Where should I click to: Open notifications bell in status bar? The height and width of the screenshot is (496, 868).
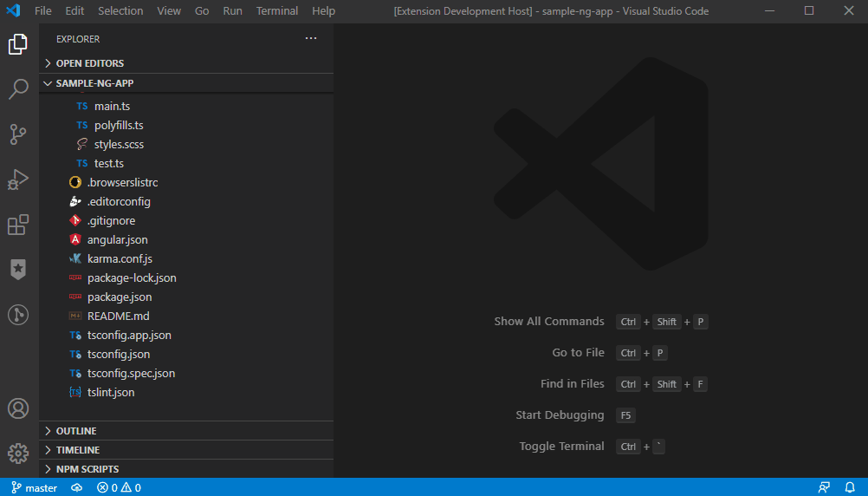click(850, 487)
